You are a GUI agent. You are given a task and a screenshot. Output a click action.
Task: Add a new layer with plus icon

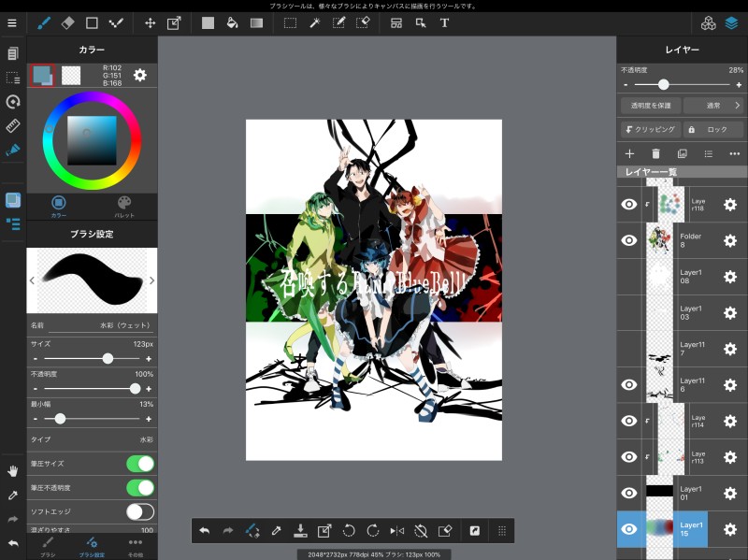click(629, 153)
